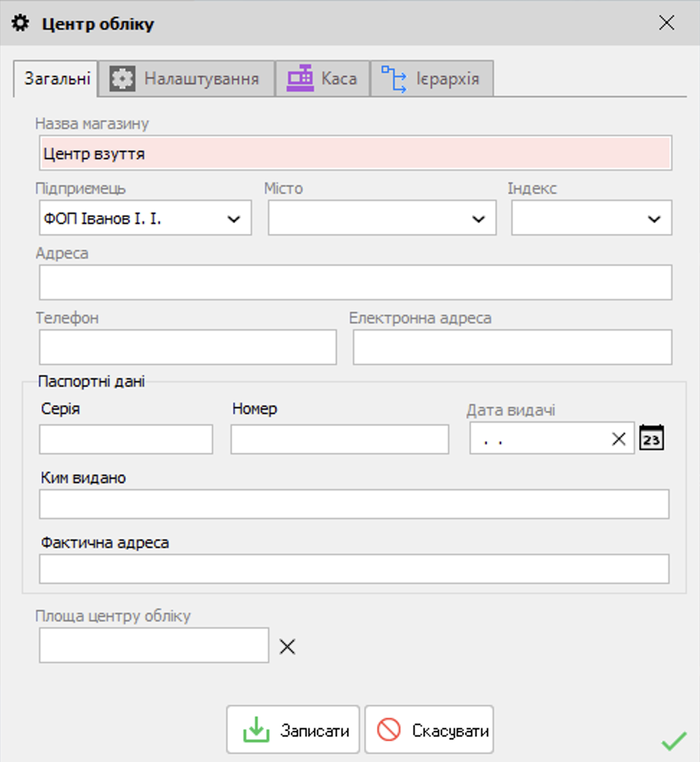Open calendar picker for Дата видачі
Viewport: 700px width, 762px height.
coord(651,437)
